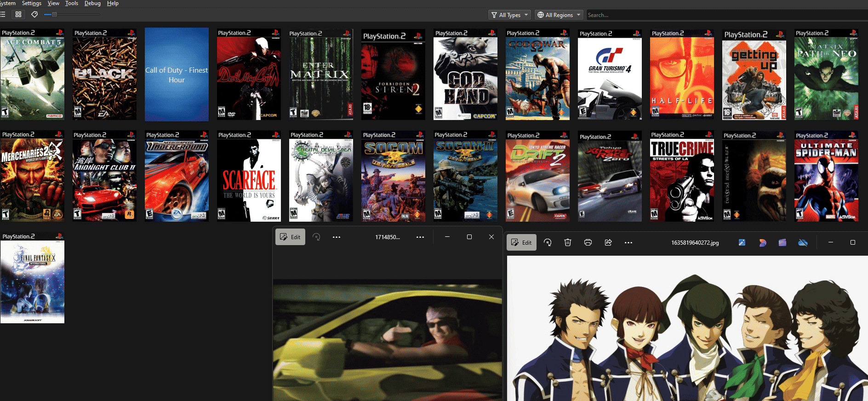Select the first SOCOM U.S. Navy SEALs cover
Image resolution: width=868 pixels, height=401 pixels.
click(393, 176)
